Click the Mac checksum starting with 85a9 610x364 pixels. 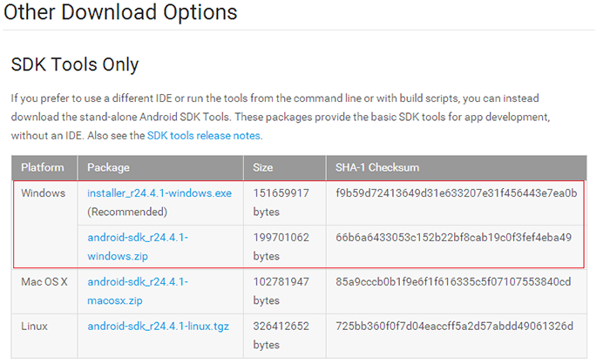(x=453, y=282)
